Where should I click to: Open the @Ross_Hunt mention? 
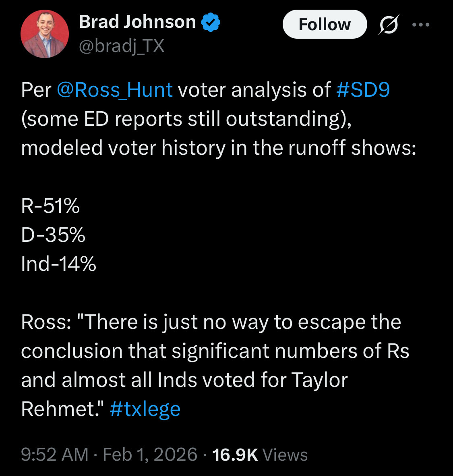tap(115, 89)
